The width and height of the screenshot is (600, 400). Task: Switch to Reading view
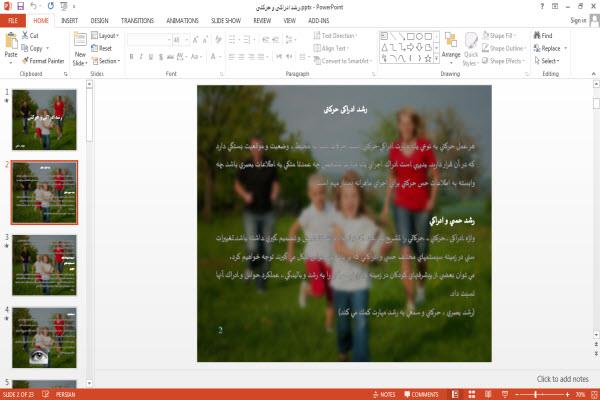click(488, 394)
